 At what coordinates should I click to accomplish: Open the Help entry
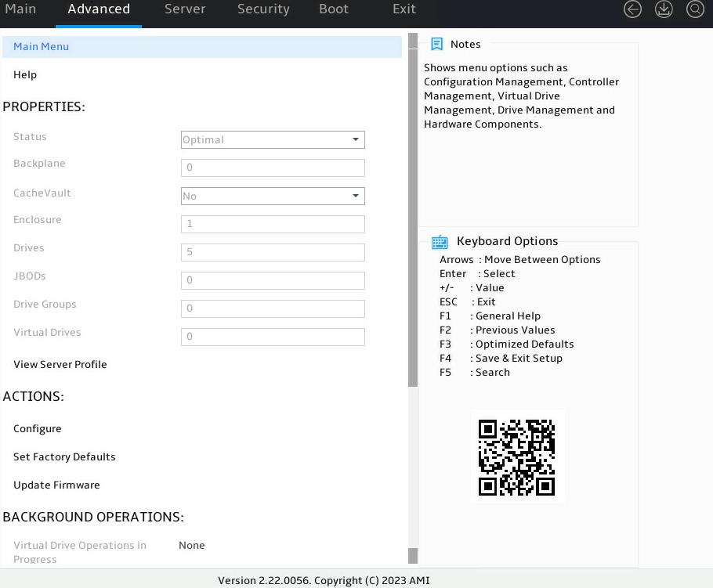(25, 75)
